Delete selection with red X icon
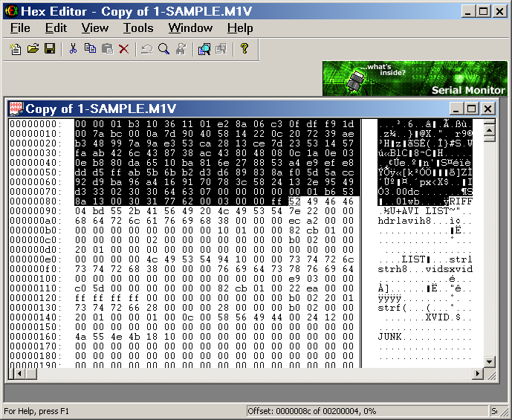Image resolution: width=512 pixels, height=420 pixels. (x=124, y=49)
